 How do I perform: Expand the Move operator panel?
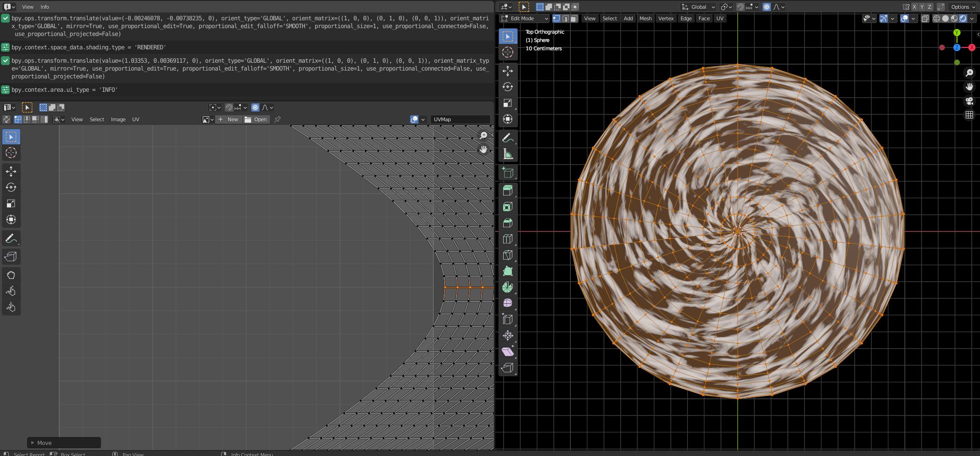pyautogui.click(x=64, y=443)
